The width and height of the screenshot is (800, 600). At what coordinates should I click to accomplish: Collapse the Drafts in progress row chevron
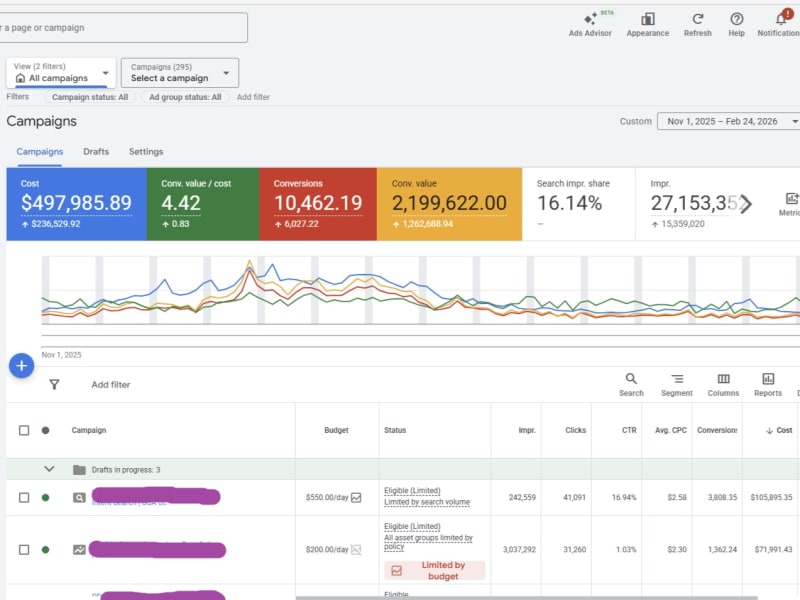(49, 469)
